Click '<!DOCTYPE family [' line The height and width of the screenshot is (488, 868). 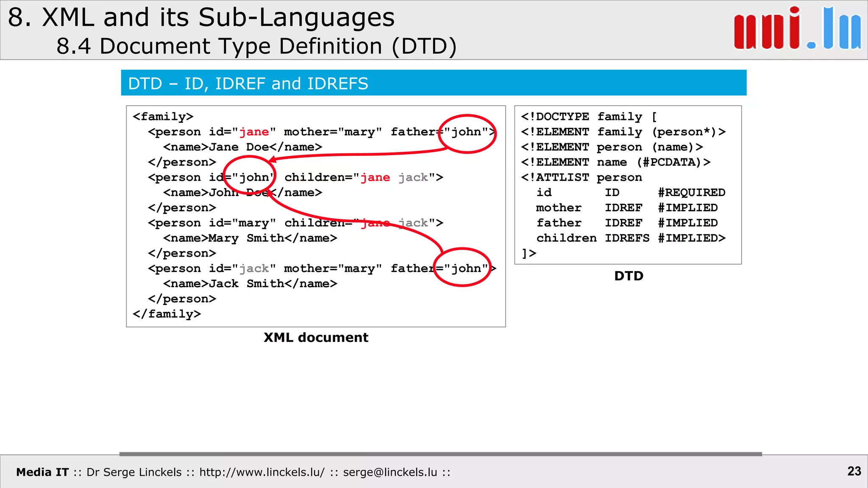(589, 116)
